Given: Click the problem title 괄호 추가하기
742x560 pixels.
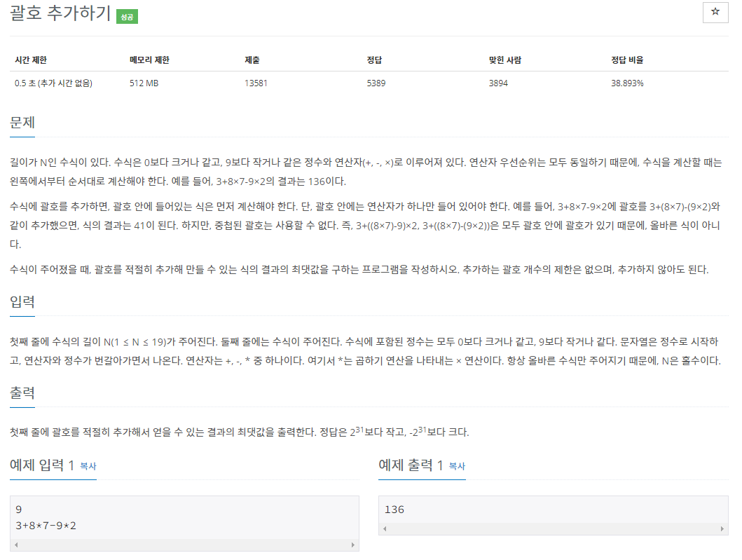Looking at the screenshot, I should [60, 13].
